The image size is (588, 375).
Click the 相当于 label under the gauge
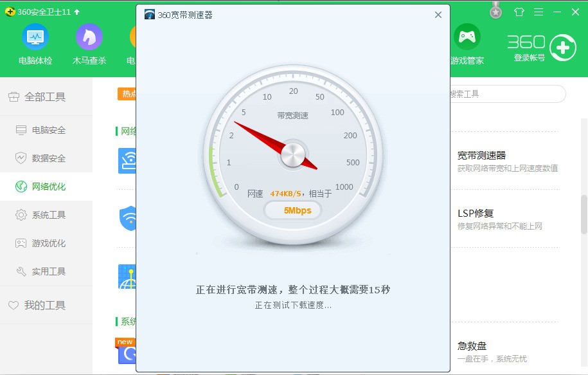pyautogui.click(x=320, y=194)
